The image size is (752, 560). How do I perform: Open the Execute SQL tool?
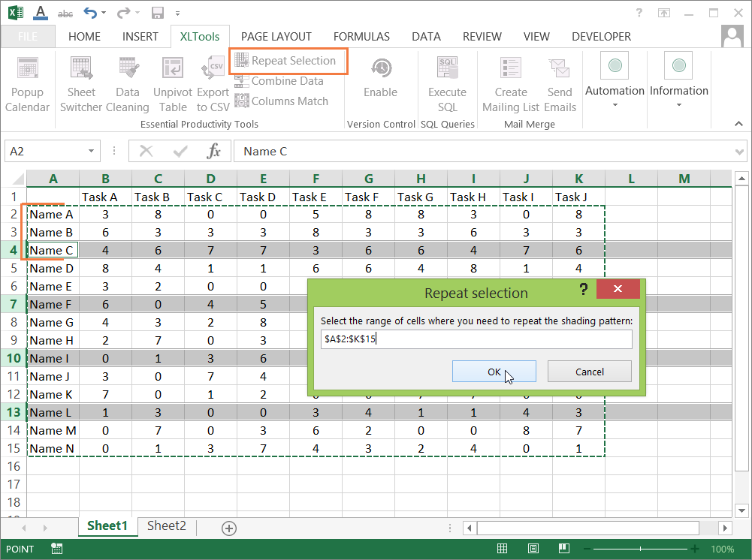click(447, 83)
